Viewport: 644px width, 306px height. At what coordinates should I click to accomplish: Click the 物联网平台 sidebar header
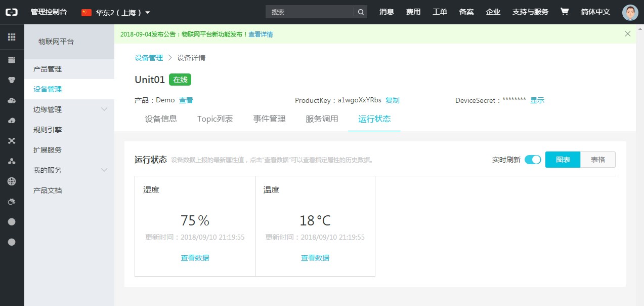pos(69,42)
